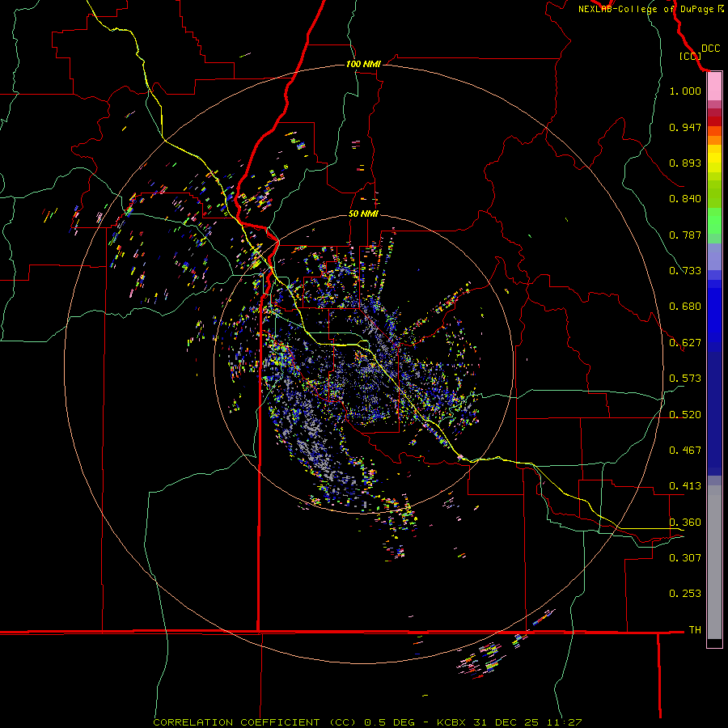
Task: Select the 0.253 legend value
Action: click(685, 594)
